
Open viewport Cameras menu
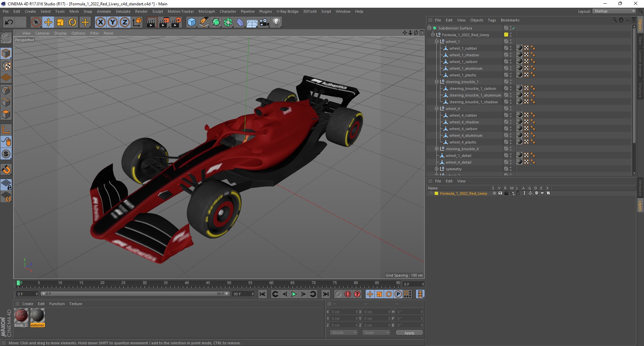tap(42, 33)
